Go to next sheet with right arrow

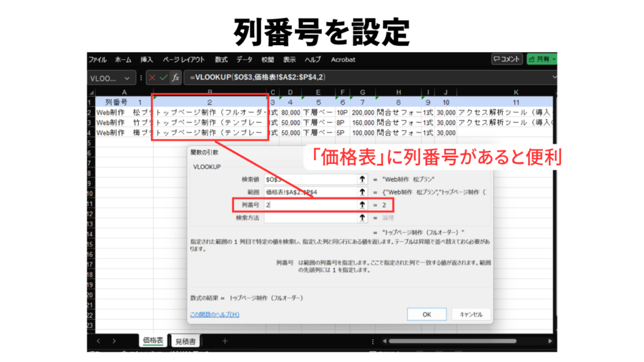click(x=114, y=341)
